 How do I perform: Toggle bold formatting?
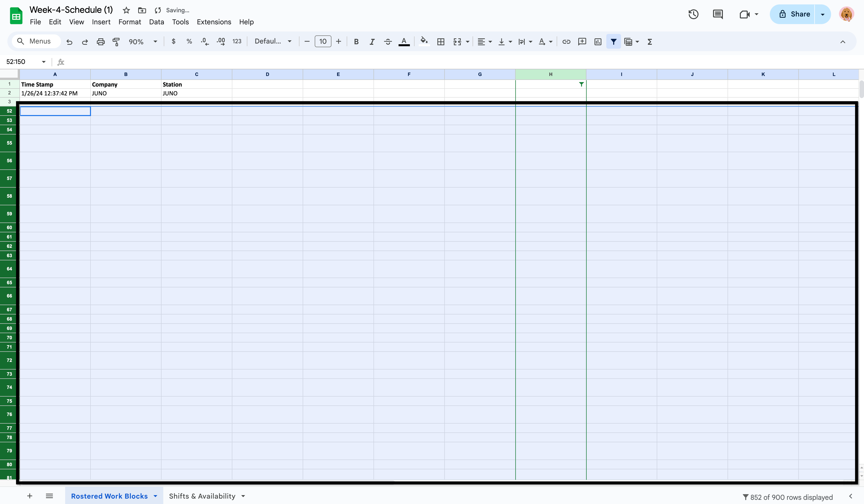click(356, 42)
